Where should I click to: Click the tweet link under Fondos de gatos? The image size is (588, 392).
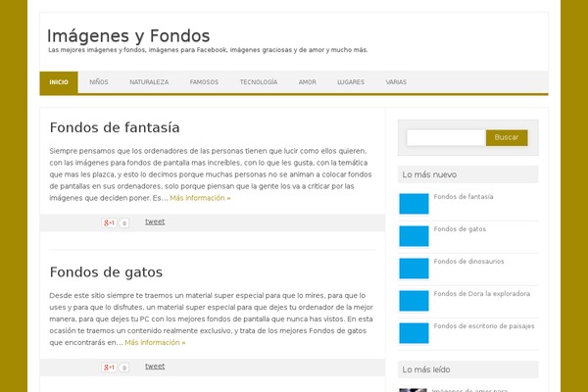[155, 367]
